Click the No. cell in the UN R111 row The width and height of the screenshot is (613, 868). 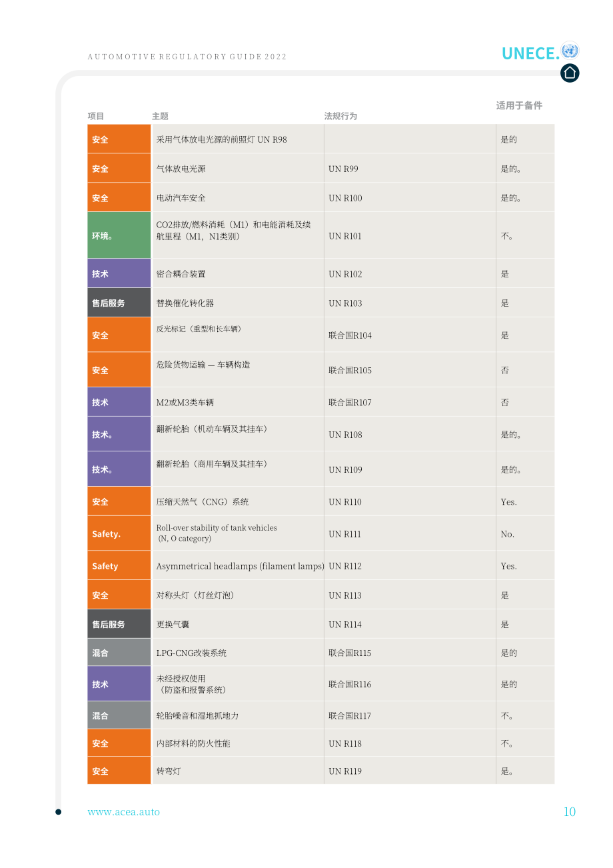[x=525, y=533]
